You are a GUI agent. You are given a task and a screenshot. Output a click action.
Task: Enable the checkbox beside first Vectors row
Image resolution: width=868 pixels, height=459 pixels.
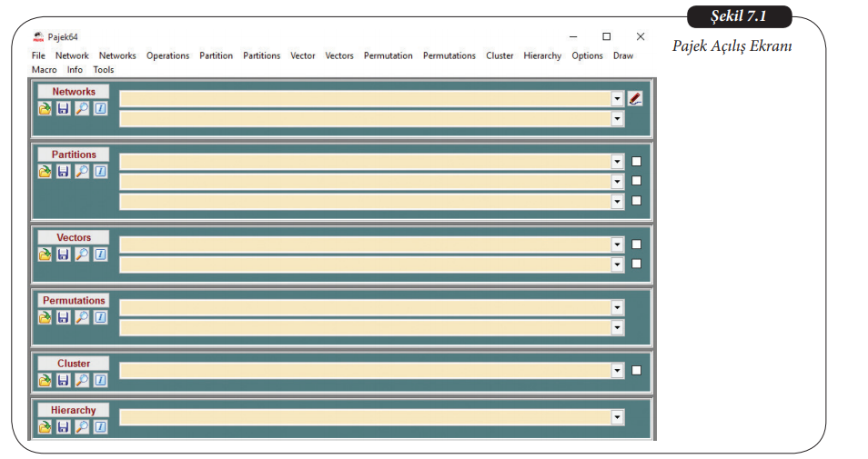[636, 244]
